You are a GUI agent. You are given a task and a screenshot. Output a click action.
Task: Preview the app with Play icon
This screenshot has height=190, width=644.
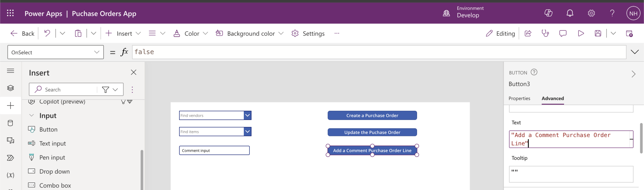coord(581,33)
